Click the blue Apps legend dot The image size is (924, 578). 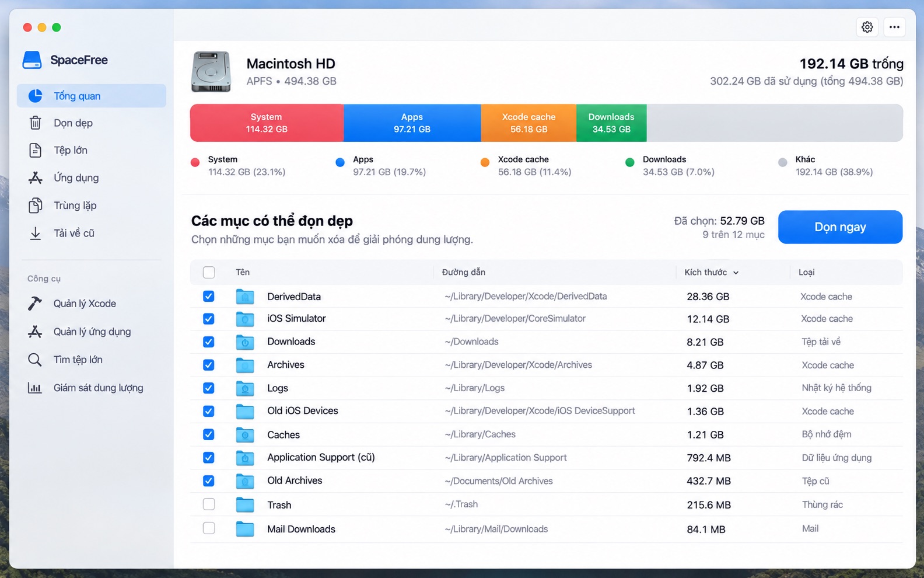340,163
